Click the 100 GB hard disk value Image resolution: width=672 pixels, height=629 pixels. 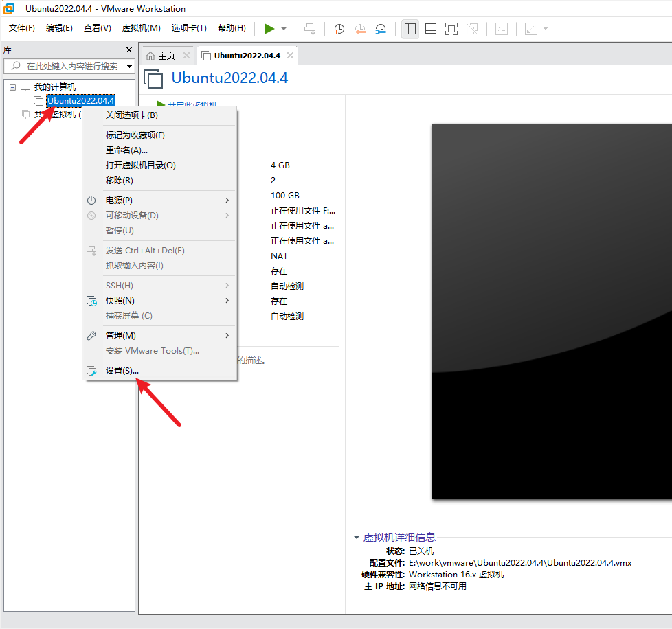click(x=285, y=196)
